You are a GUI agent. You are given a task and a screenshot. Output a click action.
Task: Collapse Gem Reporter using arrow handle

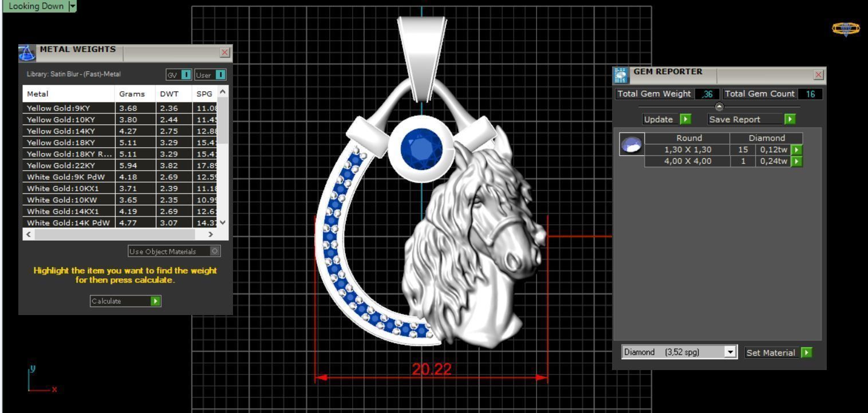pyautogui.click(x=719, y=107)
